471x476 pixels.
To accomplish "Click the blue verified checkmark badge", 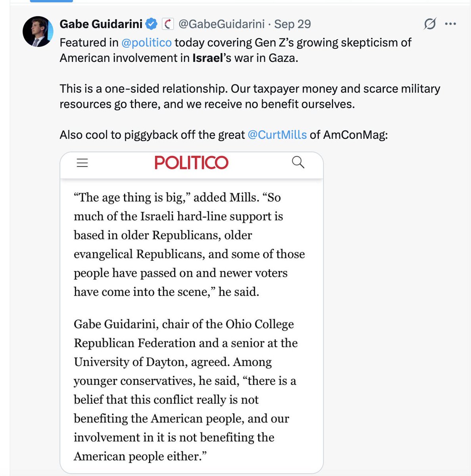I will click(151, 24).
